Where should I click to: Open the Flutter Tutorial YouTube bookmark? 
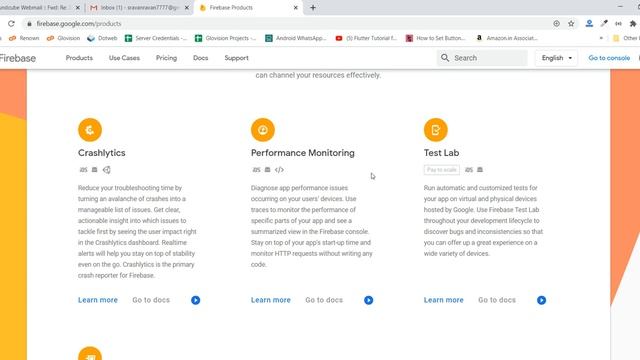click(366, 38)
